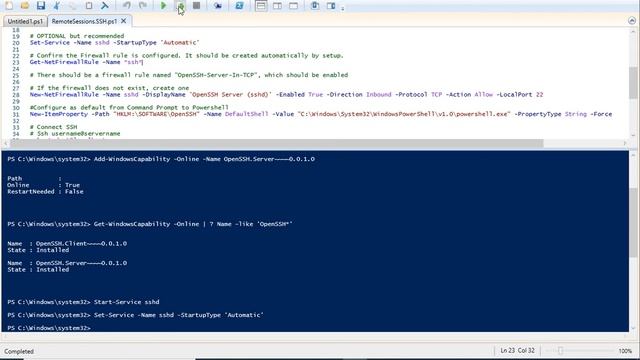Viewport: 640px width, 360px height.
Task: Show script pane on the right
Action: 277,5
